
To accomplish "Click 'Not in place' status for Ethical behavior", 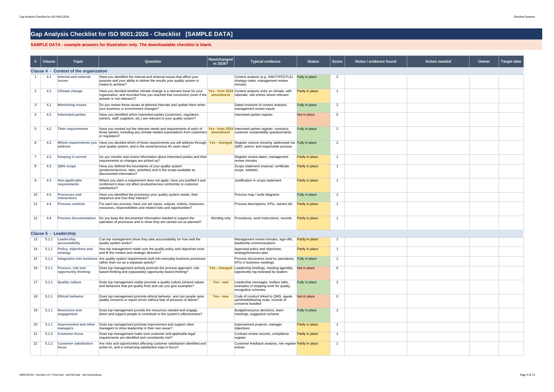I will pos(313,301).
